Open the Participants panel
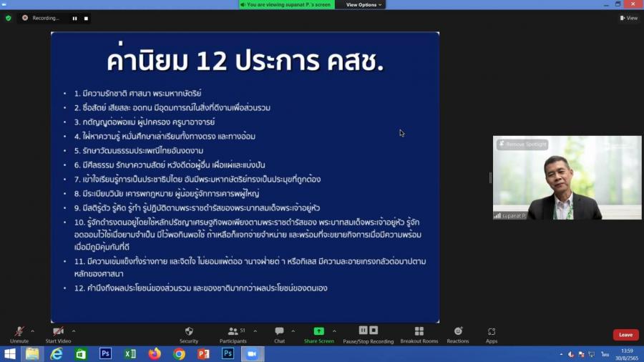The width and height of the screenshot is (644, 362). coord(233,334)
